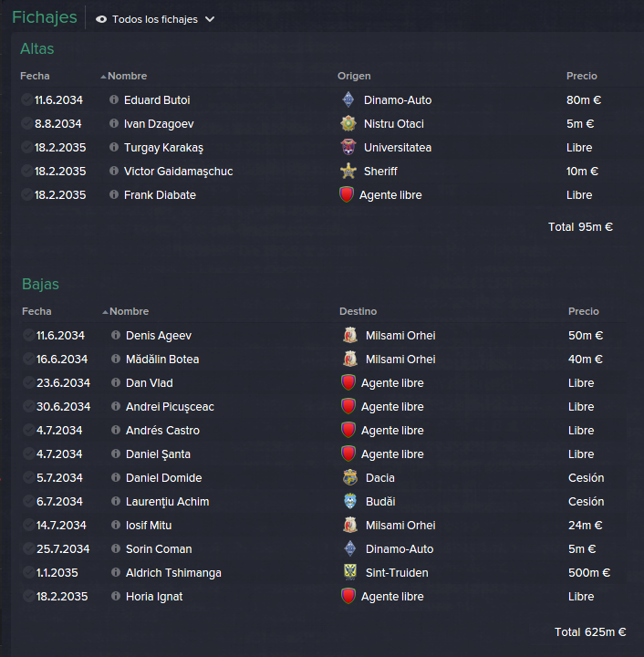
Task: Open info icon next to Ivan Dzagoev
Action: click(x=114, y=123)
